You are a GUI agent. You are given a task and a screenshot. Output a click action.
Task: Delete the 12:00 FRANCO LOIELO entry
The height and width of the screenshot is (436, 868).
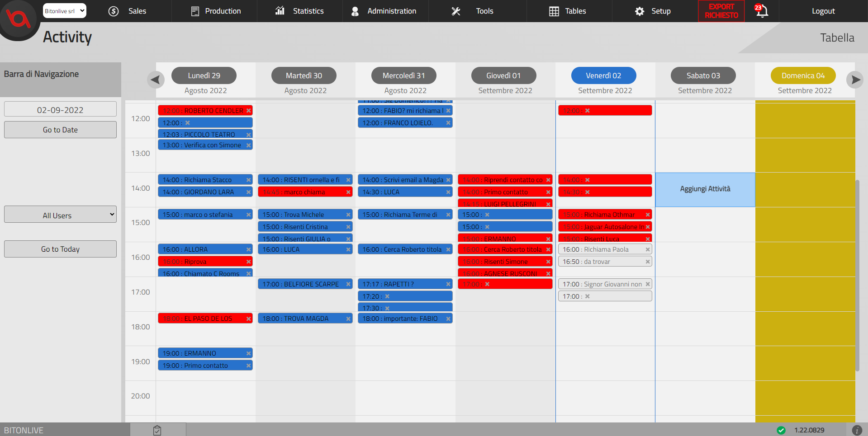pyautogui.click(x=448, y=123)
